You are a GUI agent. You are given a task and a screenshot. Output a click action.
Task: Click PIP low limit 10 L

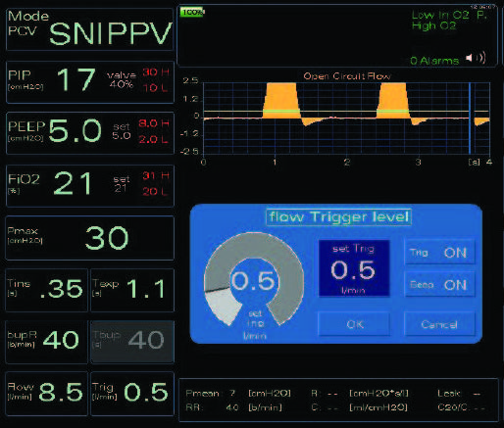click(156, 87)
